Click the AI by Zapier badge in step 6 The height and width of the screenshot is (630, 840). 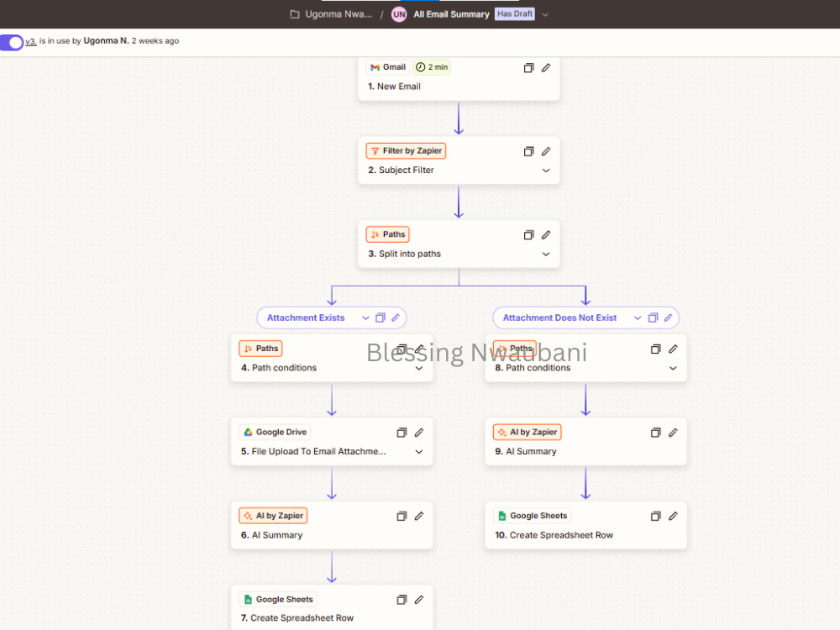pyautogui.click(x=273, y=516)
